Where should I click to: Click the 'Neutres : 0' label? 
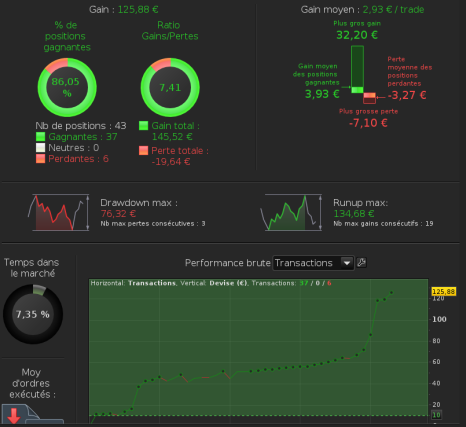click(74, 148)
